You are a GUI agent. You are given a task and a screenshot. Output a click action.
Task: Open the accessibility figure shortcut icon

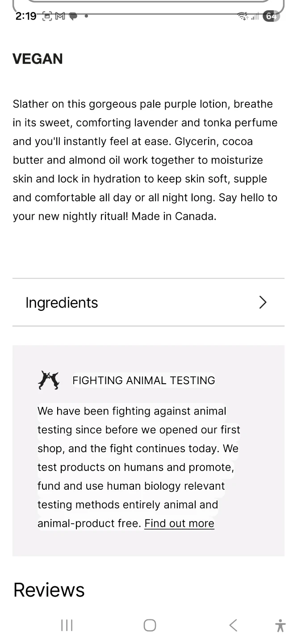coord(280,625)
